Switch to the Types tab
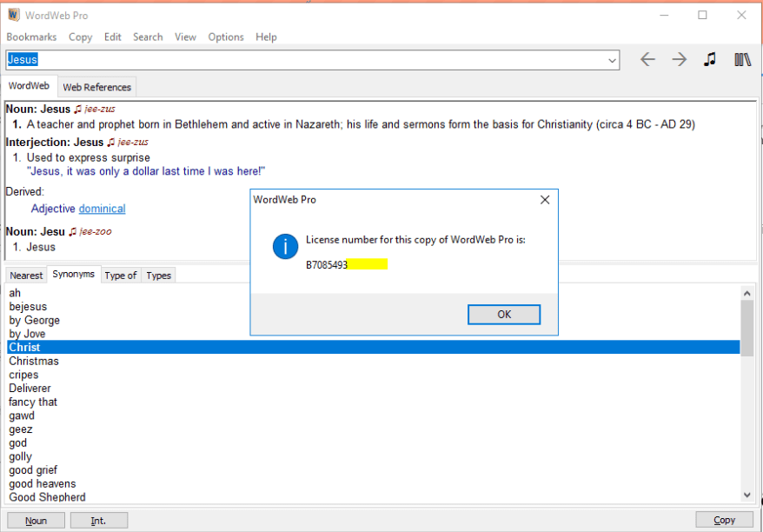Screen dimensions: 763x532 [159, 276]
